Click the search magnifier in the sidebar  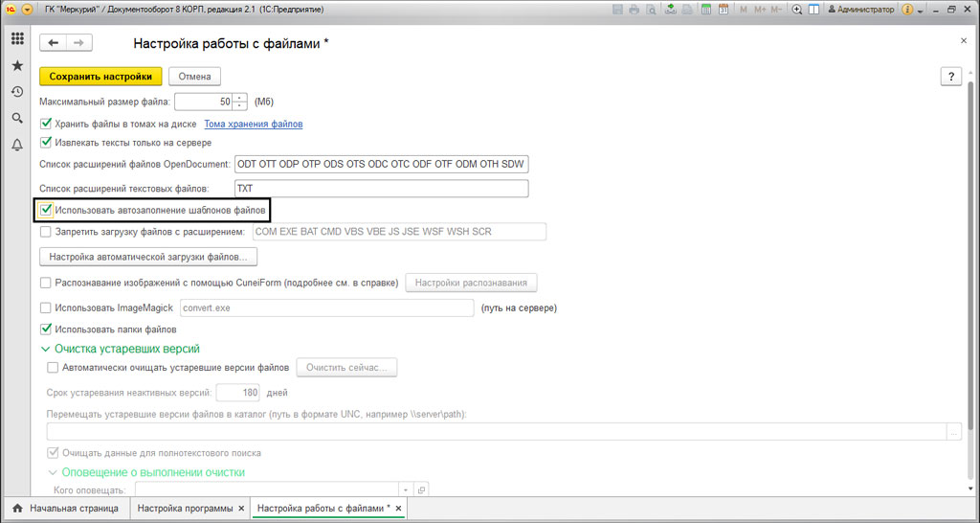[x=17, y=118]
